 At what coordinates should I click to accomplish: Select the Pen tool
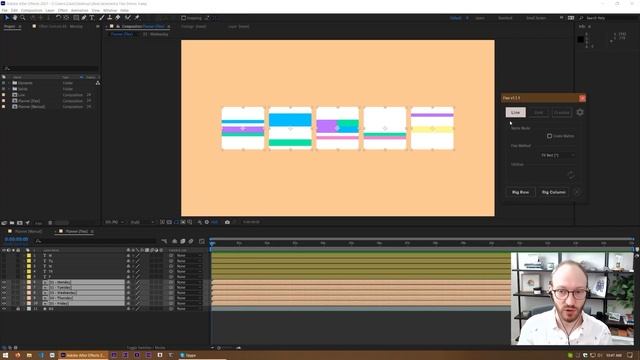[84, 18]
